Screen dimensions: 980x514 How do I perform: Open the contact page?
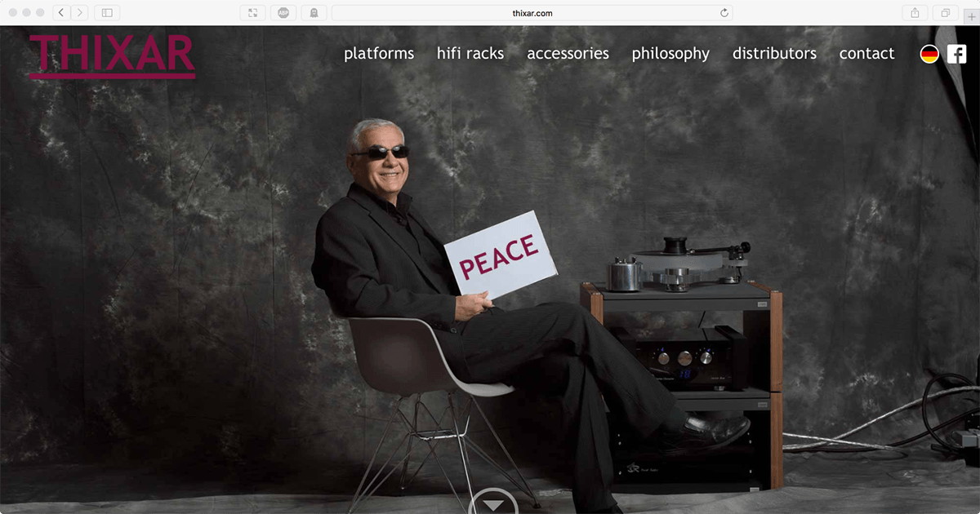click(x=866, y=54)
